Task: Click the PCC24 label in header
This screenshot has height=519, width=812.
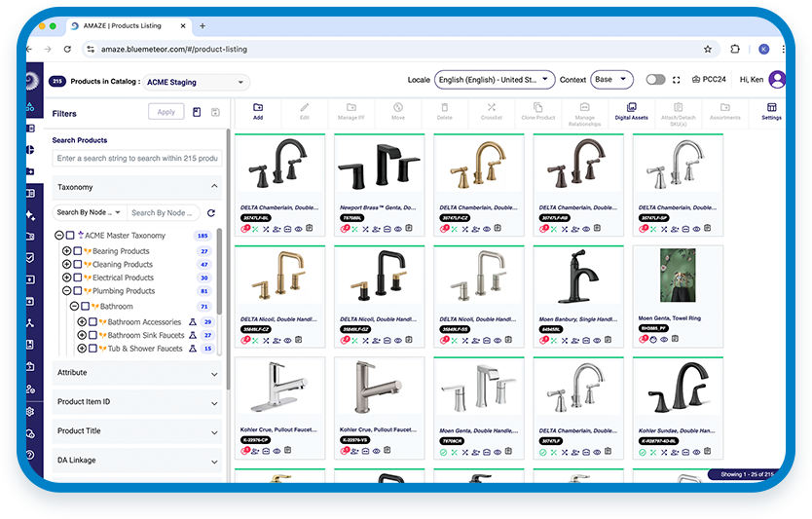Action: (x=709, y=79)
